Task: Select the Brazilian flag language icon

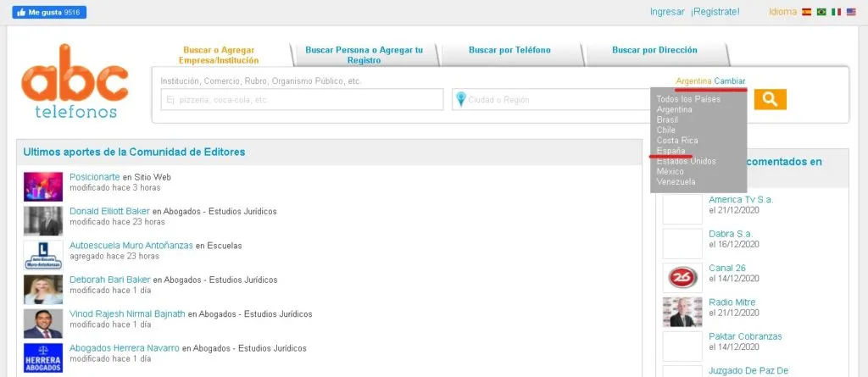Action: pyautogui.click(x=821, y=12)
